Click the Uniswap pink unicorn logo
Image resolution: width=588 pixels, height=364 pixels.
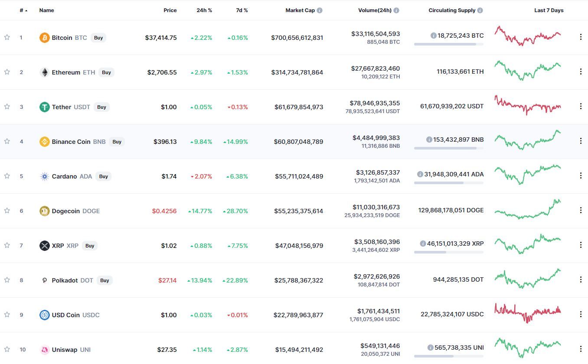(45, 350)
